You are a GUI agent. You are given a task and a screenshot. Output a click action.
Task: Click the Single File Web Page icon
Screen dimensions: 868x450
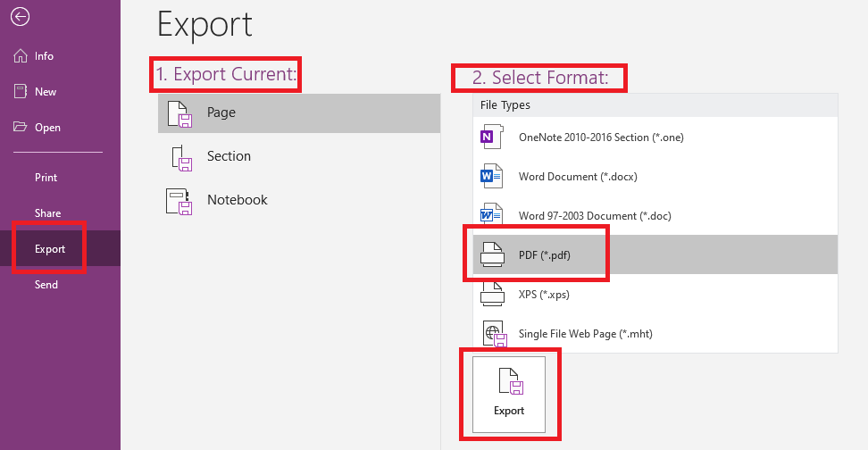[x=495, y=334]
